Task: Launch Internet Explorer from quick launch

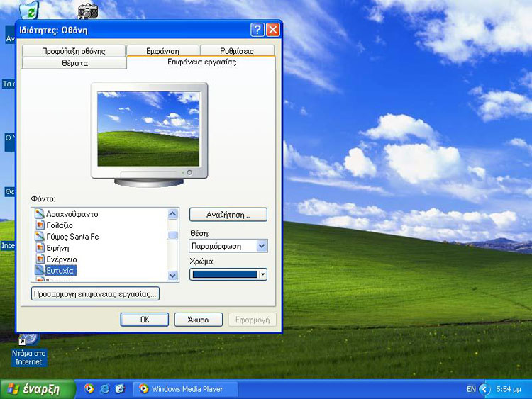Action: (104, 388)
